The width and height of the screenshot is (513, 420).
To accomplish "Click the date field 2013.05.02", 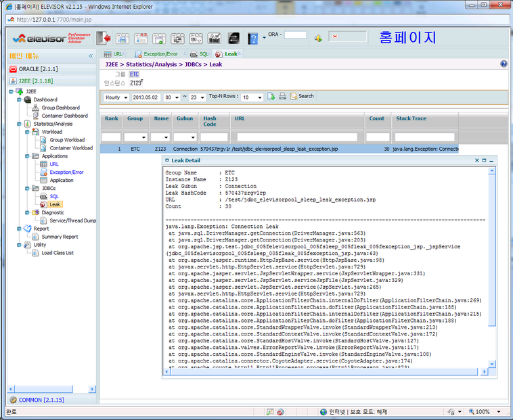I will pos(146,97).
